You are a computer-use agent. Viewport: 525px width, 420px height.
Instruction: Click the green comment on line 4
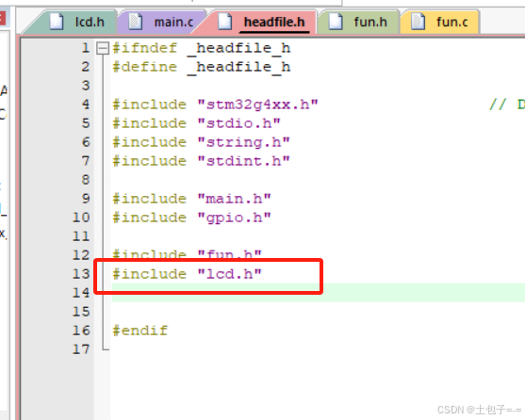pyautogui.click(x=507, y=105)
